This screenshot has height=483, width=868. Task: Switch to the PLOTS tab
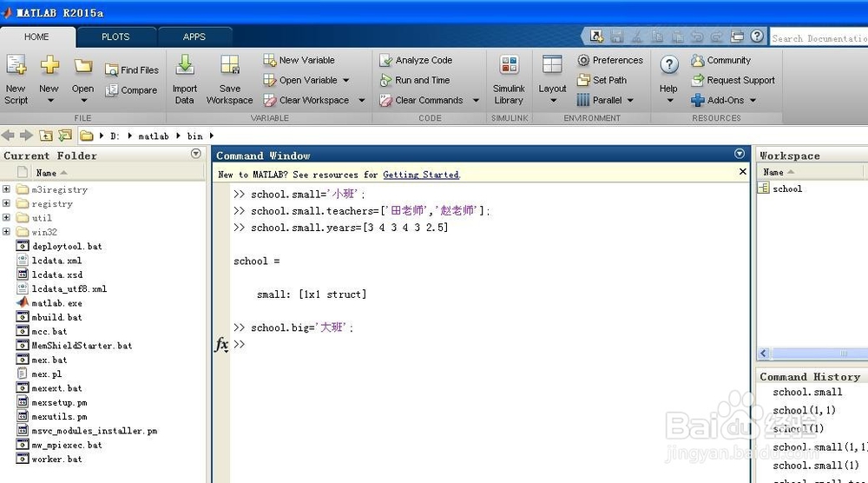tap(115, 36)
